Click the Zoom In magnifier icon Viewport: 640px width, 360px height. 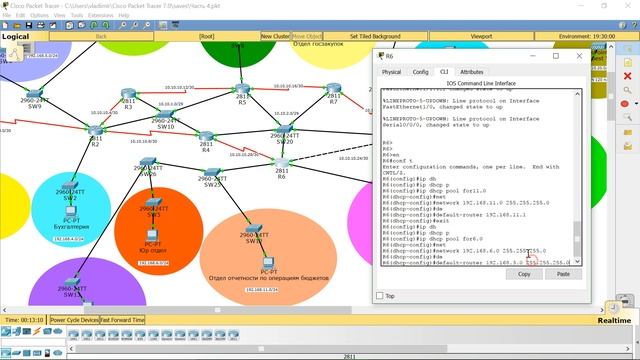122,25
